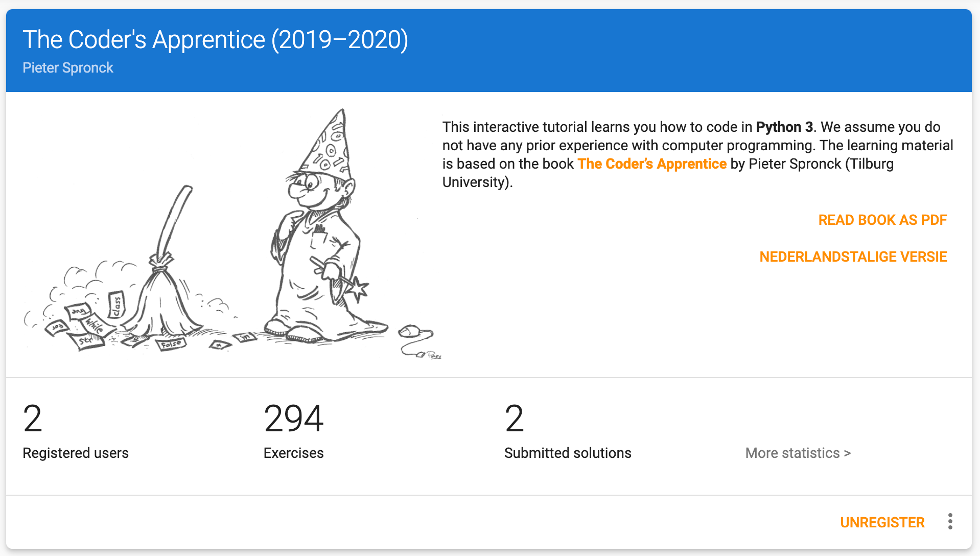The width and height of the screenshot is (980, 556).
Task: Click the magic wand star in drawing
Action: coord(359,289)
